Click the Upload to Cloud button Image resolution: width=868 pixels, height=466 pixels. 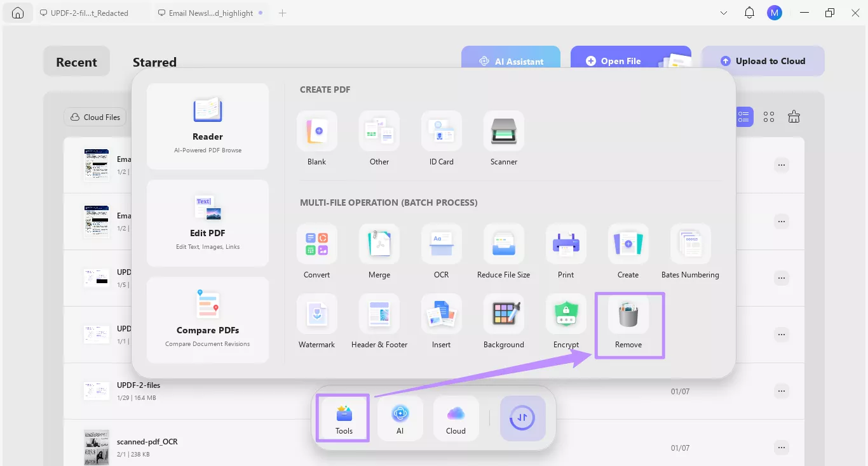763,61
